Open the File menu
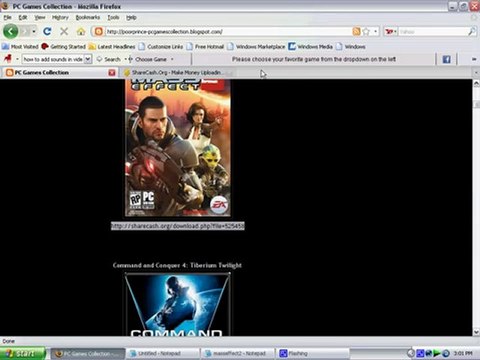Viewport: 480px width, 360px height. pyautogui.click(x=7, y=17)
